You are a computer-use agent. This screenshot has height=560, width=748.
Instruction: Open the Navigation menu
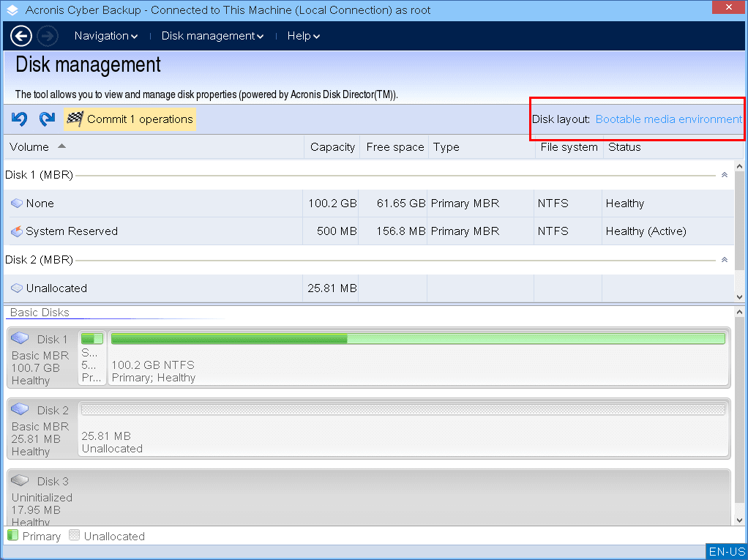tap(106, 36)
